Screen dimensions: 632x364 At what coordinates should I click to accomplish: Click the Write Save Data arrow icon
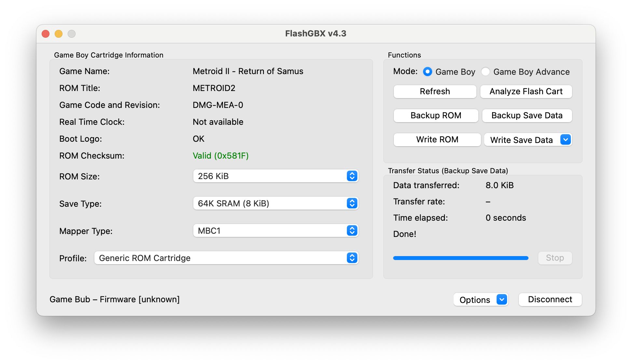click(x=565, y=140)
